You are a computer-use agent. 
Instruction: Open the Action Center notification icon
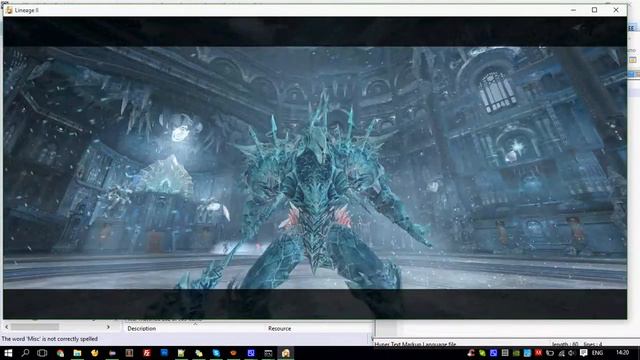point(584,353)
